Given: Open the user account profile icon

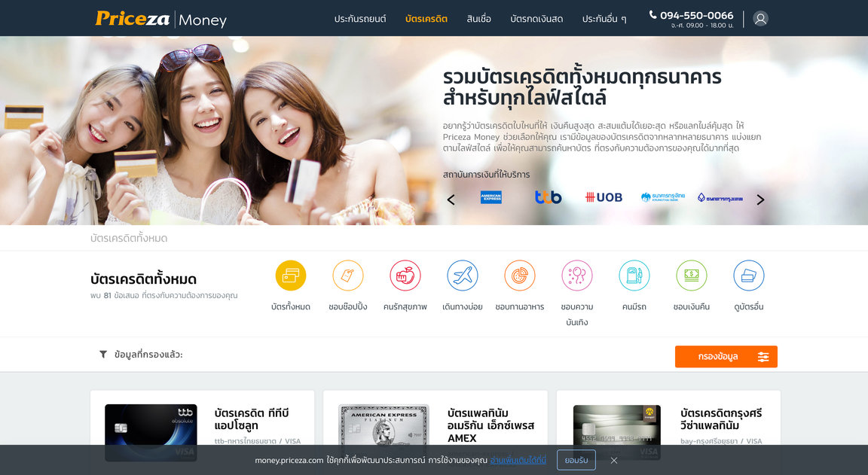Looking at the screenshot, I should (x=760, y=19).
